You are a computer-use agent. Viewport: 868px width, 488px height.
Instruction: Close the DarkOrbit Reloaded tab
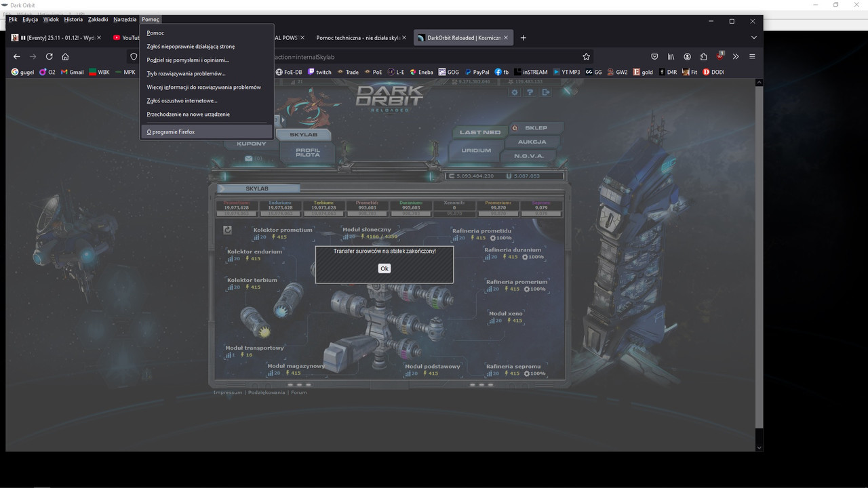click(506, 38)
